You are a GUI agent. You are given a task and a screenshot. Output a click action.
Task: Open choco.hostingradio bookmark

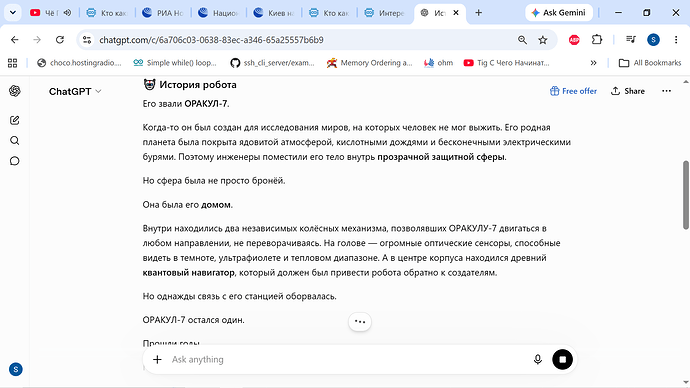(79, 63)
